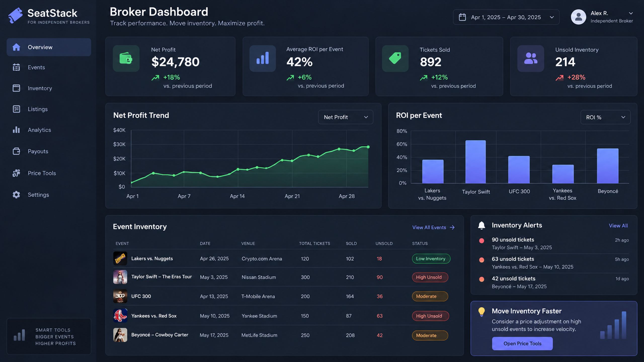Click View All in Inventory Alerts
This screenshot has width=644, height=362.
coord(618,225)
